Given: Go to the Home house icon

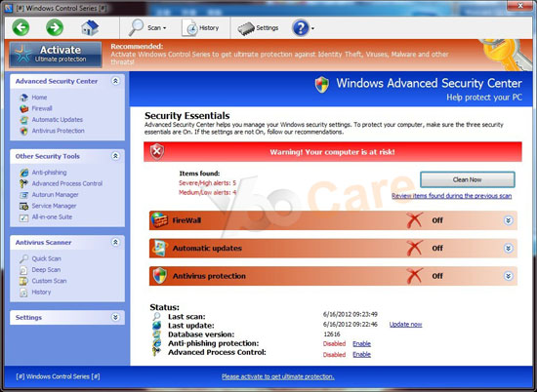Looking at the screenshot, I should [90, 27].
